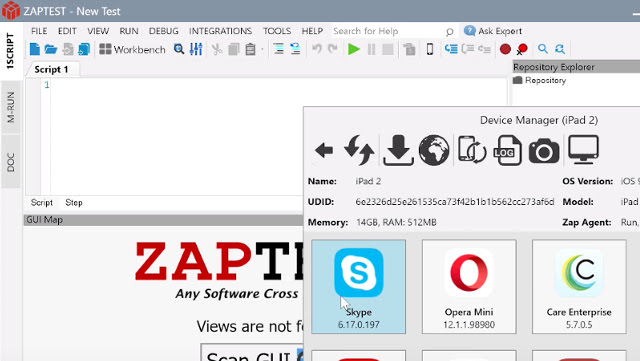The image size is (640, 361).
Task: Select the Repository tree node
Action: [540, 80]
